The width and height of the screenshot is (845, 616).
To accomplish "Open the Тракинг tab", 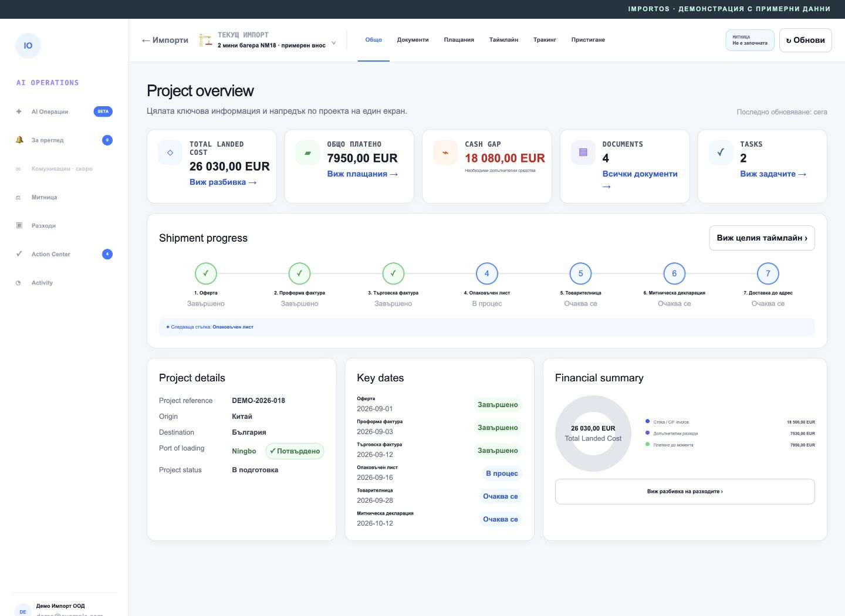I will [545, 40].
